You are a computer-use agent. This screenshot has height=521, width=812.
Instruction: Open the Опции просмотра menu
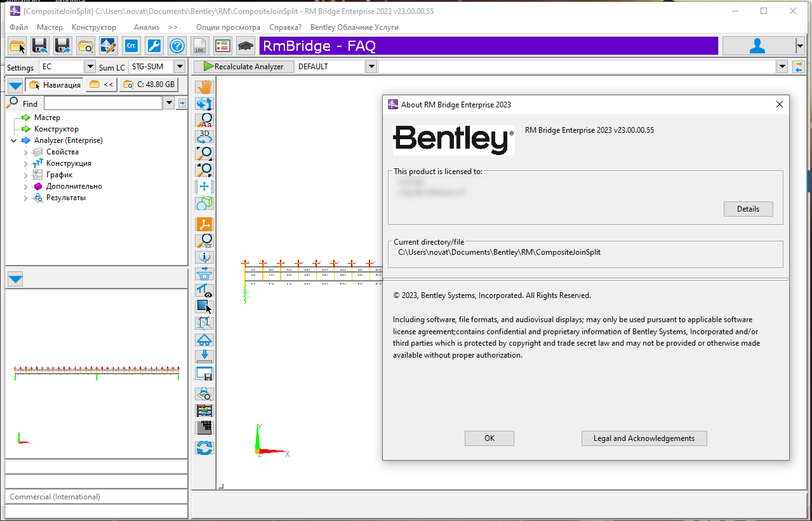[x=228, y=27]
